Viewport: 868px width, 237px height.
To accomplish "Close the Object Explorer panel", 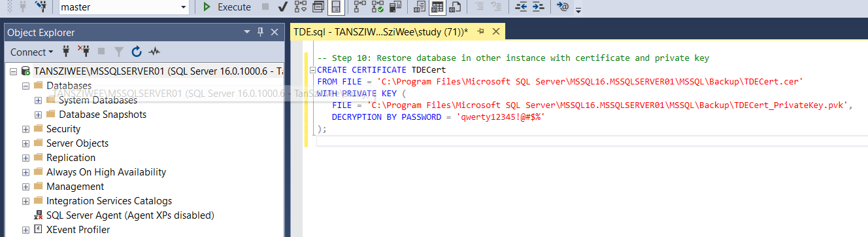I will 275,32.
